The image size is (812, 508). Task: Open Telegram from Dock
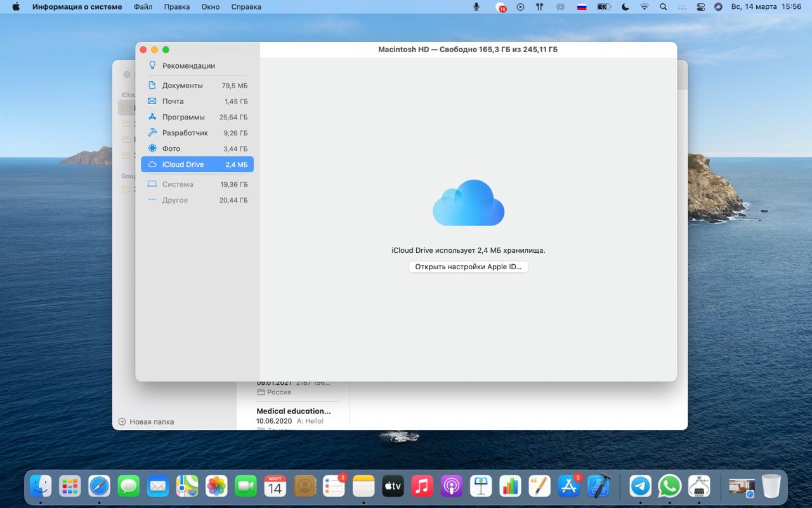coord(640,486)
